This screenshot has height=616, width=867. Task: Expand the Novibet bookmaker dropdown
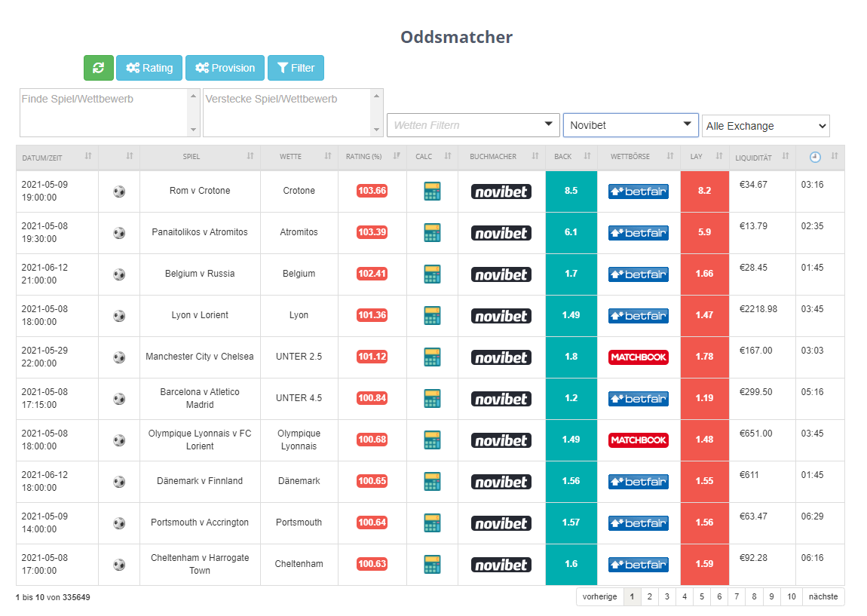point(630,125)
